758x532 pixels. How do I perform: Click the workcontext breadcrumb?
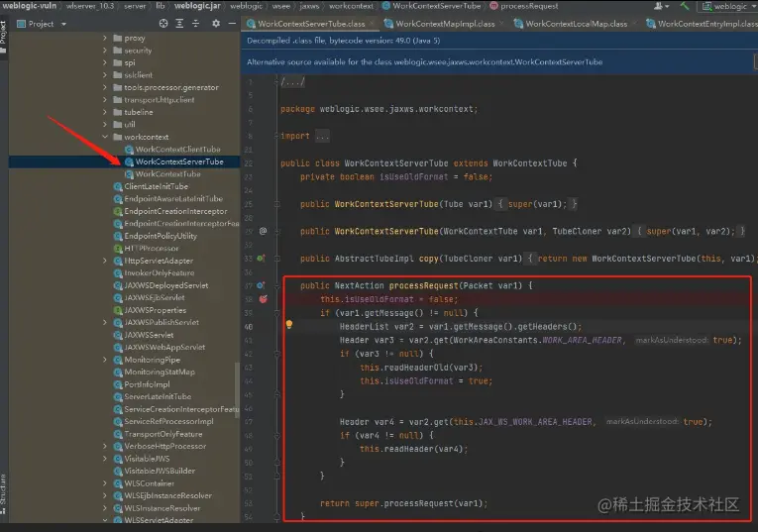(x=351, y=6)
